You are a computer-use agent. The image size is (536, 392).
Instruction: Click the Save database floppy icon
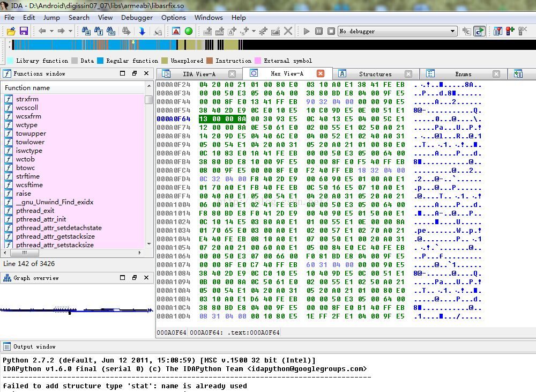[24, 31]
